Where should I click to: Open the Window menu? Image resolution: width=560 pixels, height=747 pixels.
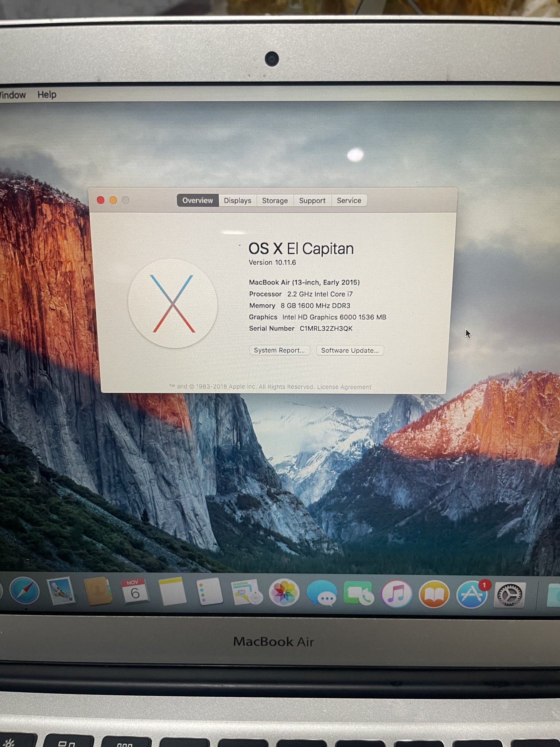click(12, 95)
